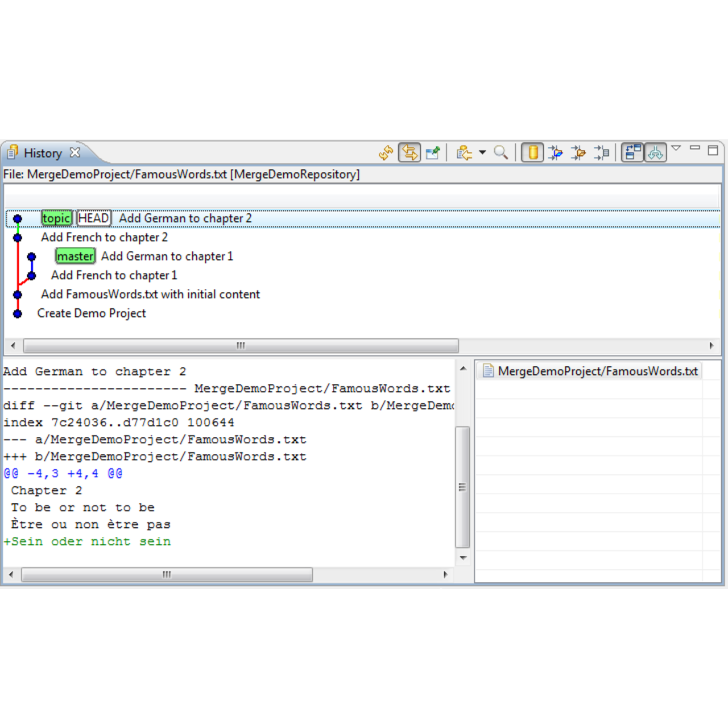Pin the History view

coord(433,152)
